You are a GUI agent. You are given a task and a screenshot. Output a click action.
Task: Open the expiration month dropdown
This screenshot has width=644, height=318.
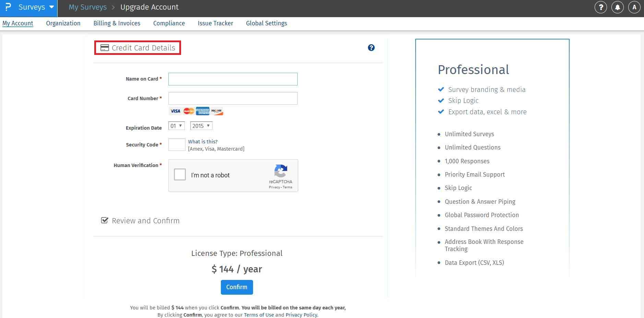click(177, 126)
